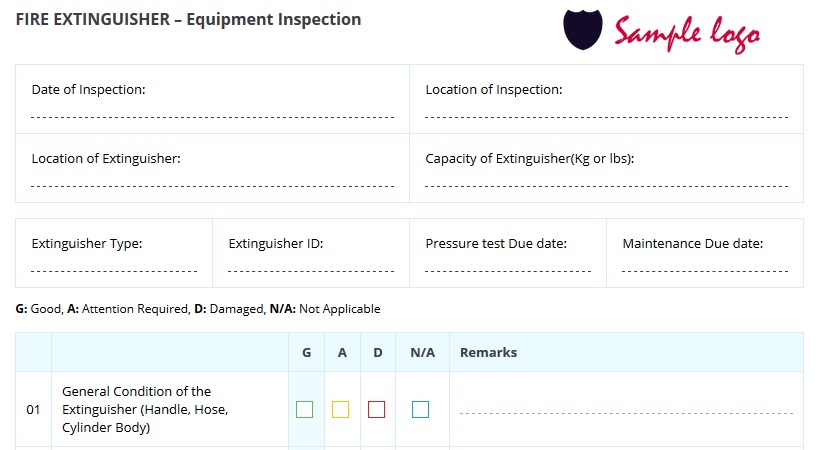Select the Remarks column header
The height and width of the screenshot is (450, 825).
tap(488, 352)
